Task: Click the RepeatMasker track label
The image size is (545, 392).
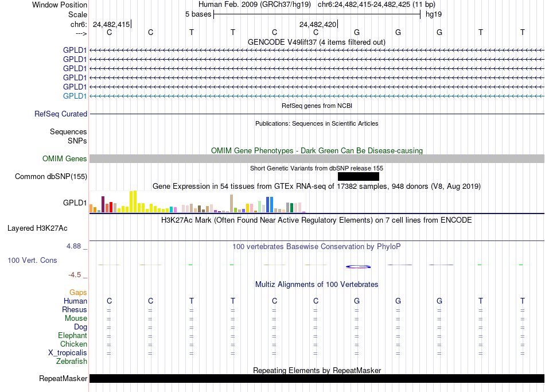Action: click(63, 378)
